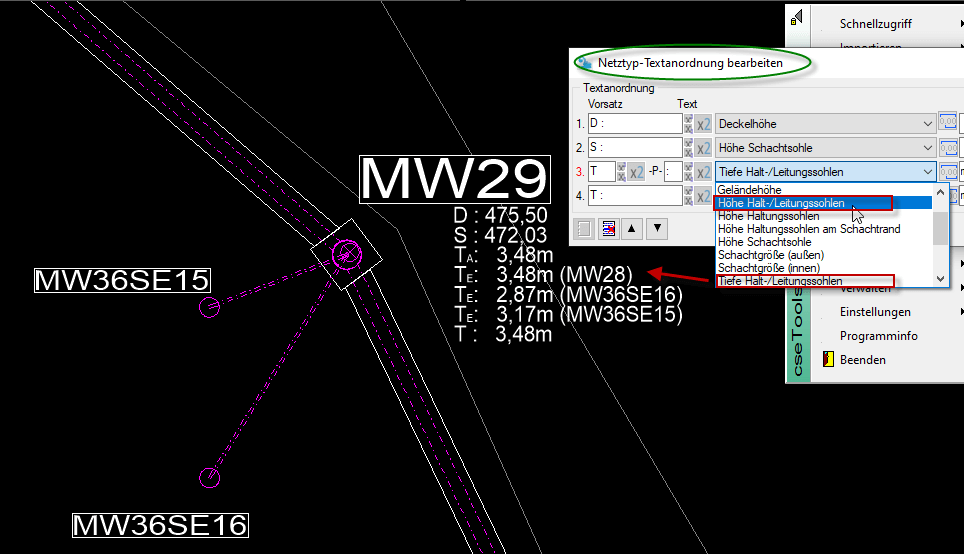
Task: Choose 'Schachtgröße (außen)' from the list
Action: coord(769,255)
